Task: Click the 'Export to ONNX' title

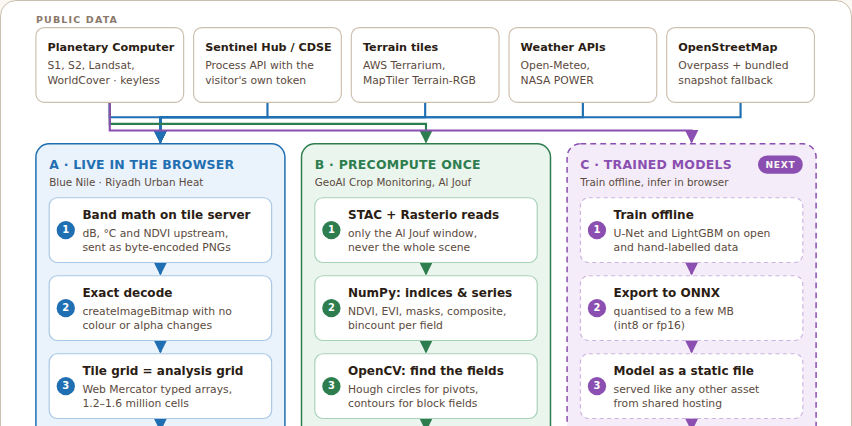Action: coord(667,293)
